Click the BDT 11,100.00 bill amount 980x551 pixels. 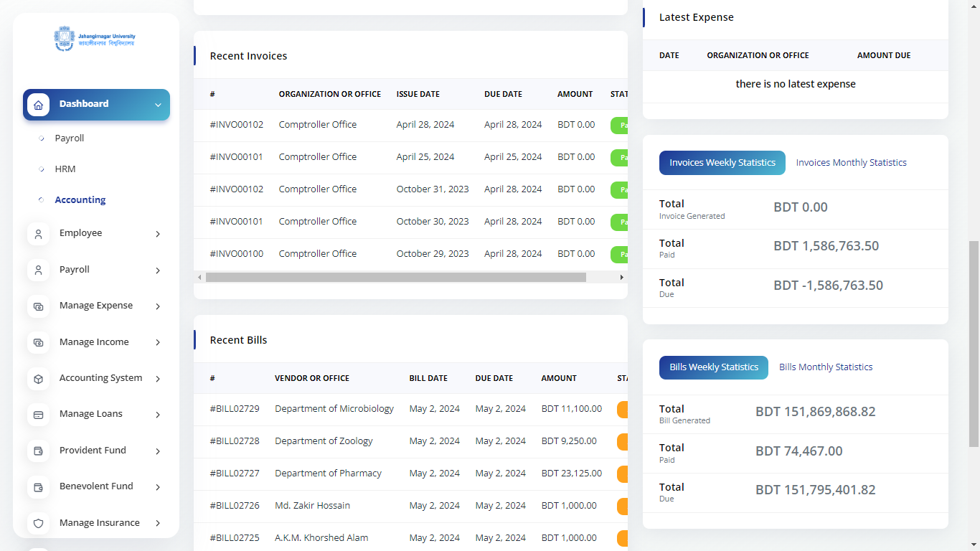click(572, 409)
